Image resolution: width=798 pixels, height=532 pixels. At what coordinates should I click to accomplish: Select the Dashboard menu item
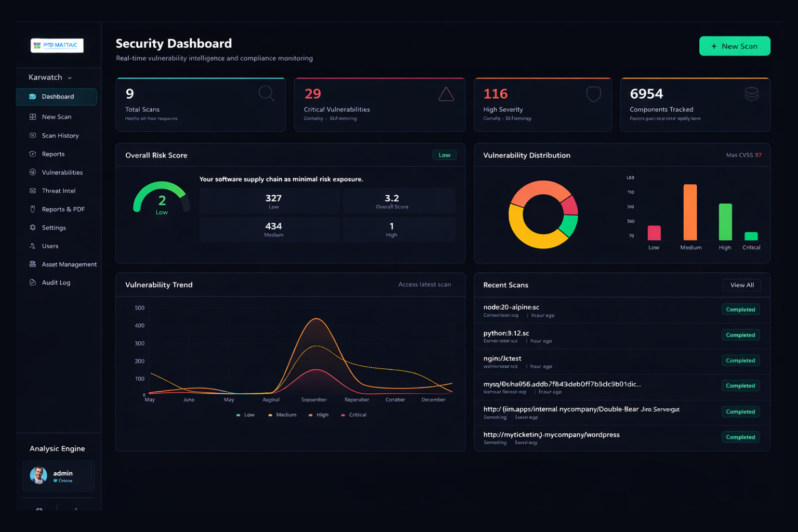tap(57, 97)
